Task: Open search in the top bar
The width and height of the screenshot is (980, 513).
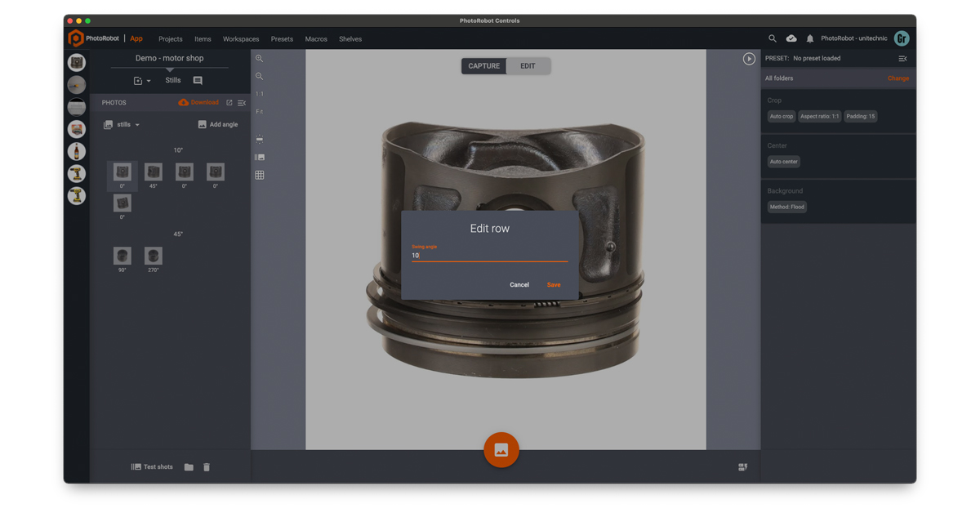Action: (773, 38)
